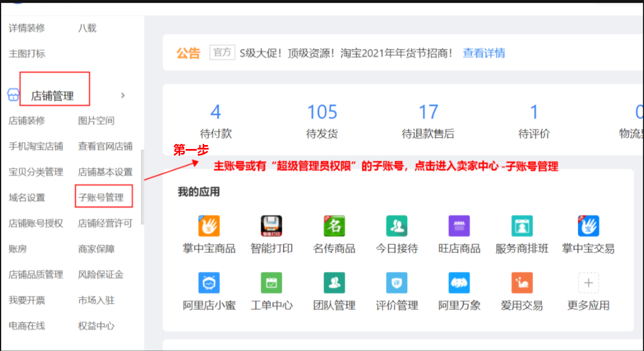Viewport: 644px width, 351px height.
Task: Click the 评价管理 app icon
Action: (397, 283)
